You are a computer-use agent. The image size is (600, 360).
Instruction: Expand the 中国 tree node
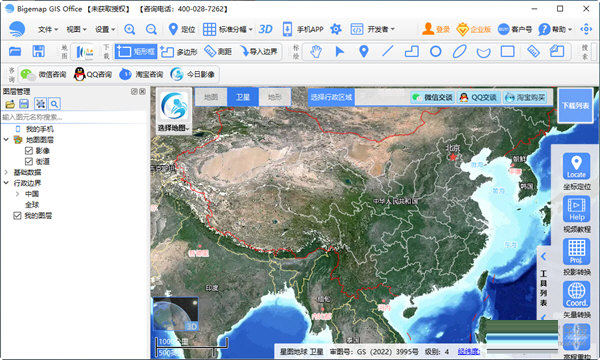[x=18, y=194]
